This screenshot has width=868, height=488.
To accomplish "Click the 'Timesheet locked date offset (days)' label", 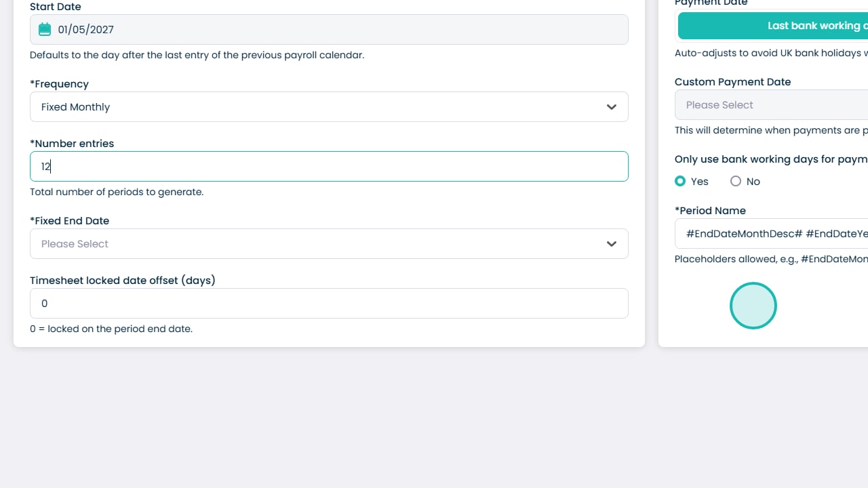I will point(123,281).
